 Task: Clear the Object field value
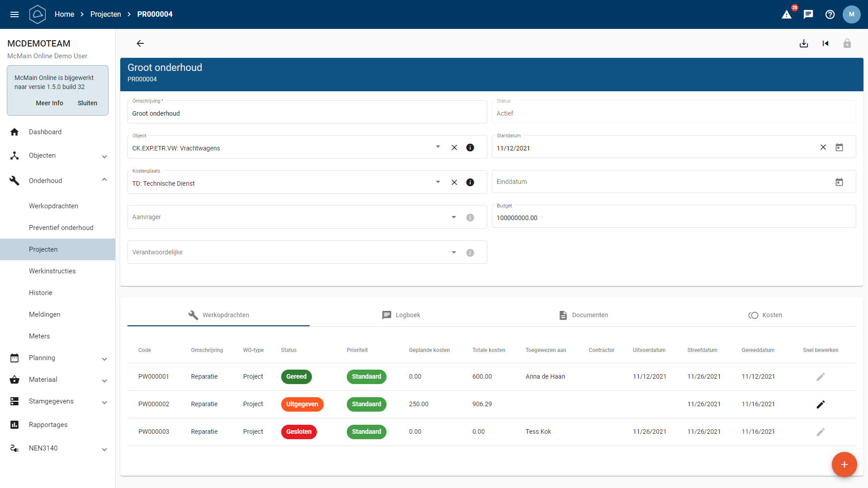coord(454,148)
